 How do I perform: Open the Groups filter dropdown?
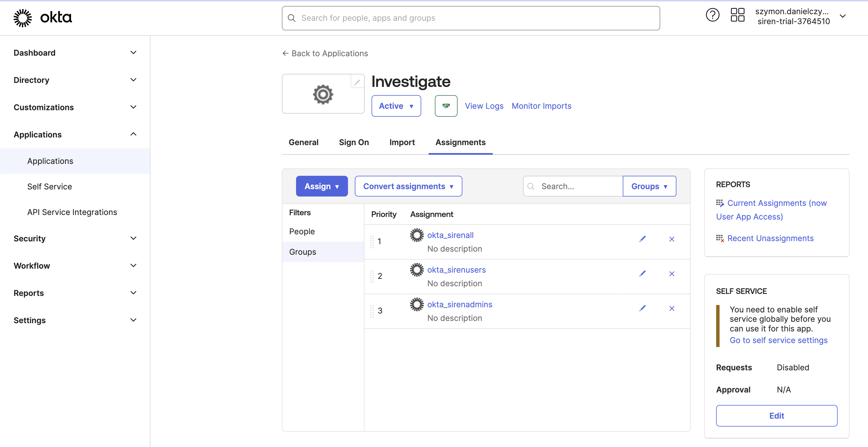[650, 186]
